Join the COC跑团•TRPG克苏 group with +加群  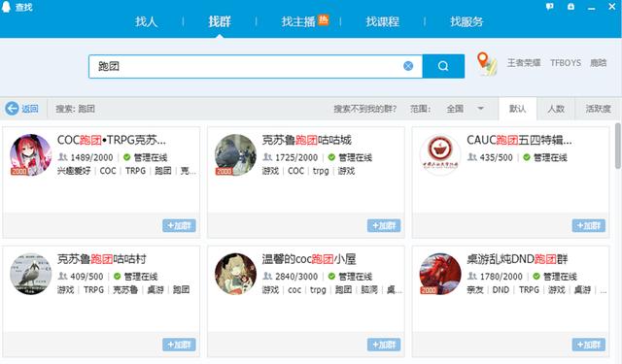(x=179, y=225)
